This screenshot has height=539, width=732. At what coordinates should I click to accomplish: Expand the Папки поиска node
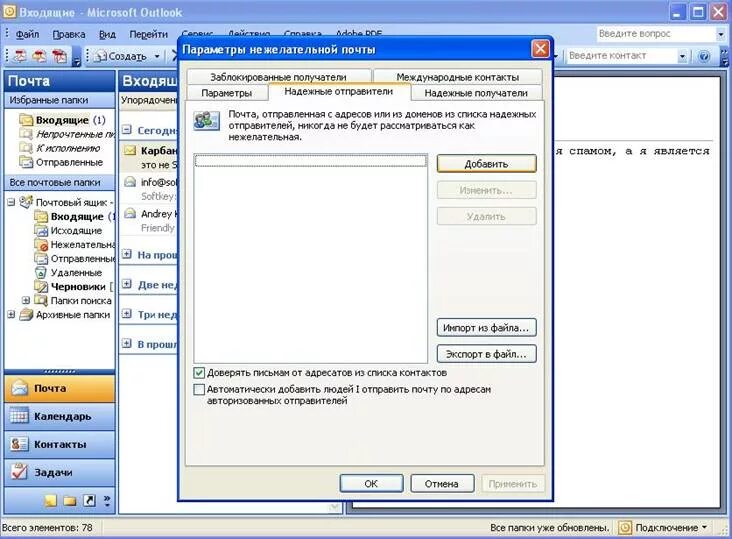(26, 300)
